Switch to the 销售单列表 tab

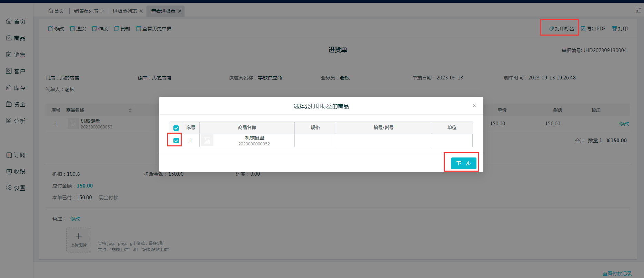click(x=86, y=11)
